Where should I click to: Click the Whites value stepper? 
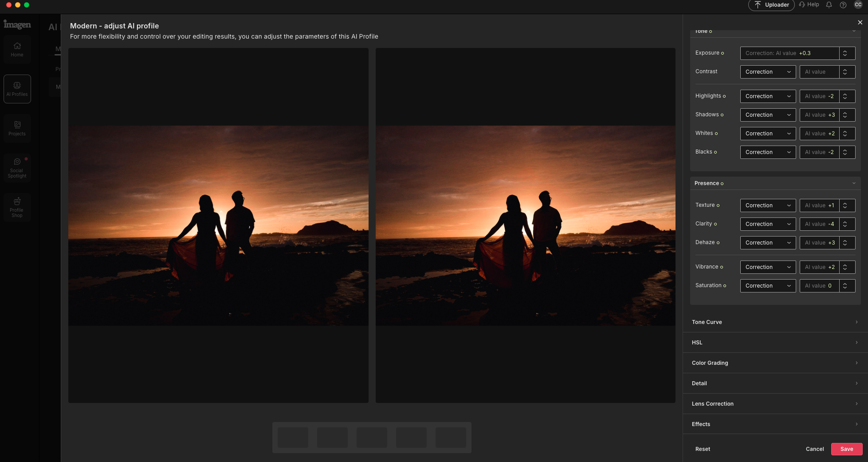(845, 134)
